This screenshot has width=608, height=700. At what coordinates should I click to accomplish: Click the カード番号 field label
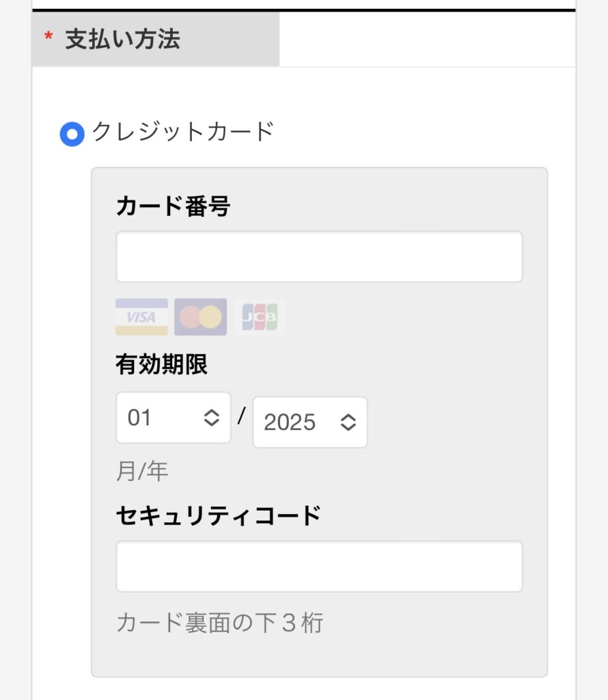point(173,206)
